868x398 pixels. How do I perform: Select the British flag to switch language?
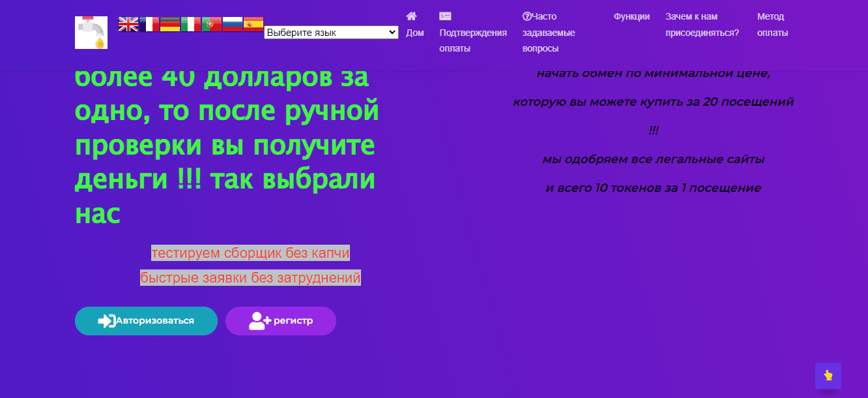click(x=128, y=24)
